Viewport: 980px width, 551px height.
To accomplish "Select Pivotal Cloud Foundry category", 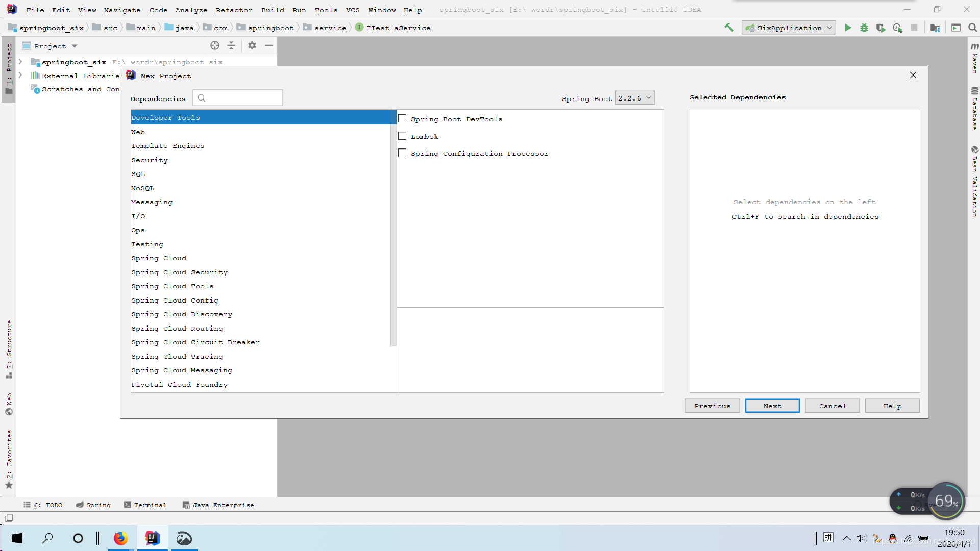I will [260, 385].
